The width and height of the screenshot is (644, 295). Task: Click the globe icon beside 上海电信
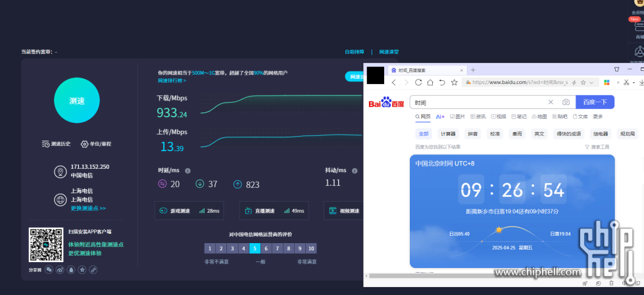(61, 199)
